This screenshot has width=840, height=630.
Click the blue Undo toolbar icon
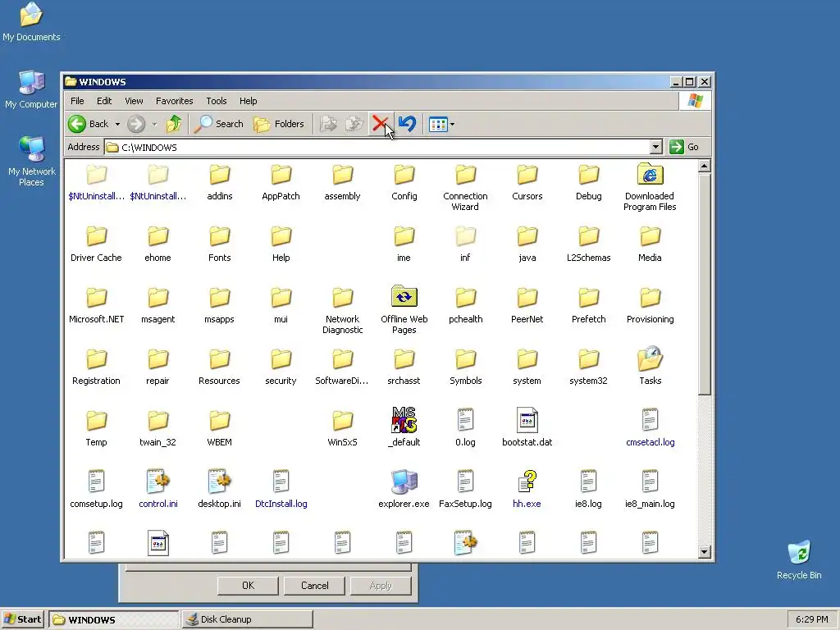pos(407,124)
